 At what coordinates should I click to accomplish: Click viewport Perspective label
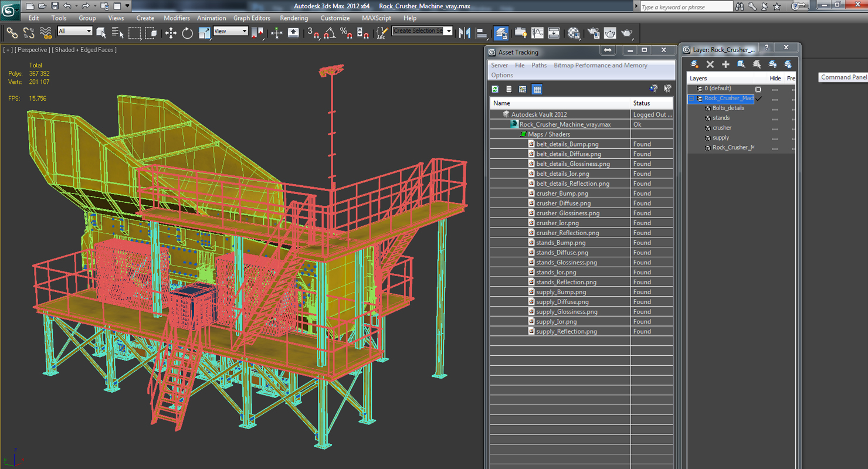pos(32,50)
